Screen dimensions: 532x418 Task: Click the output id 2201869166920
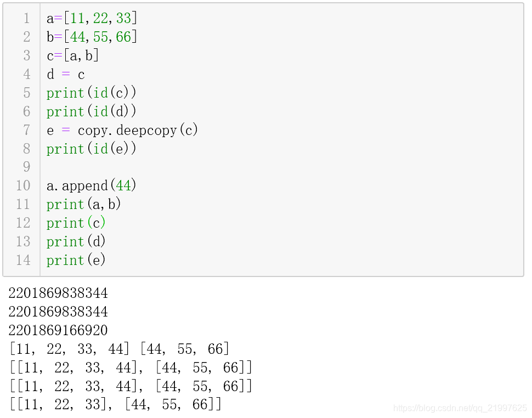click(58, 330)
